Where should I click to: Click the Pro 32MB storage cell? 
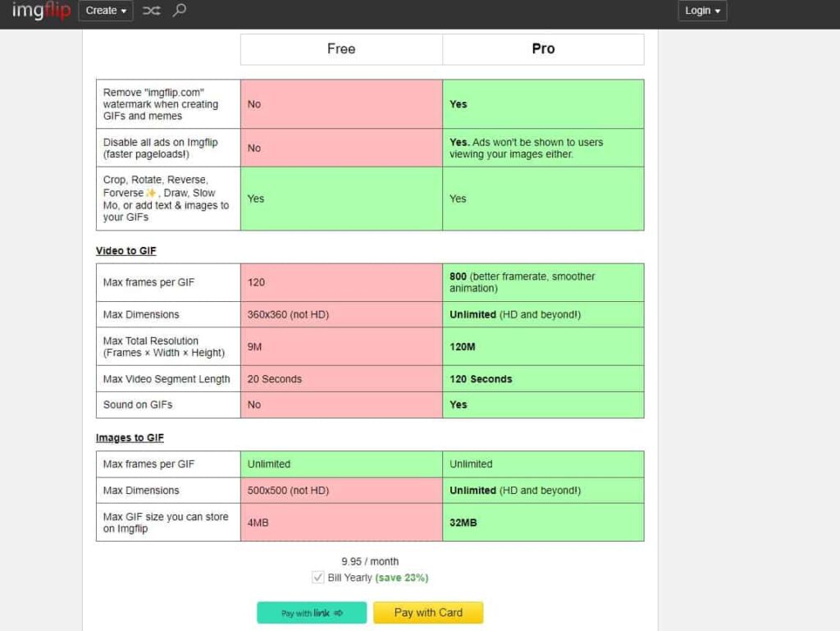pos(543,522)
